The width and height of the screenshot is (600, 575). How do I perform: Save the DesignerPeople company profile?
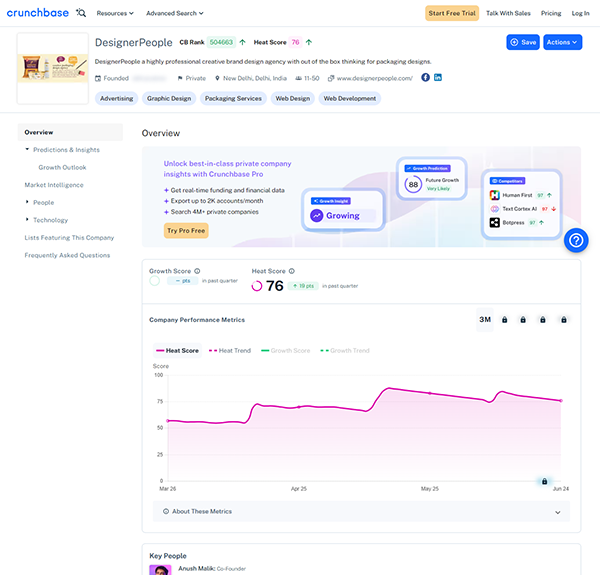523,42
